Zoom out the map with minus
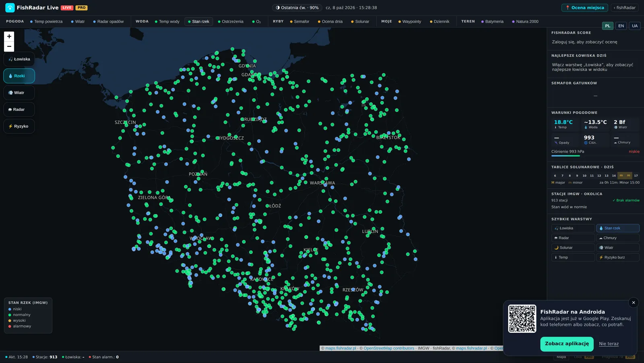The height and width of the screenshot is (363, 644). [x=9, y=46]
